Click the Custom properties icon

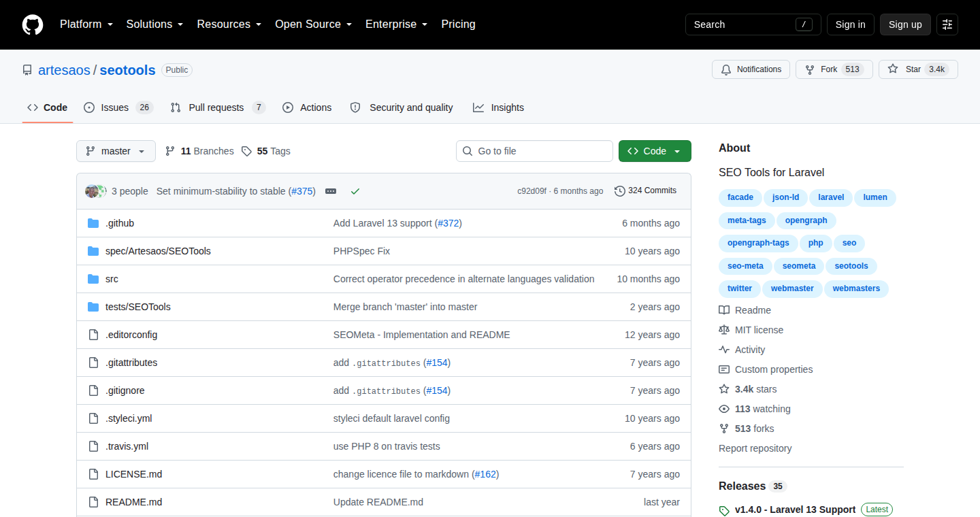[x=724, y=369]
